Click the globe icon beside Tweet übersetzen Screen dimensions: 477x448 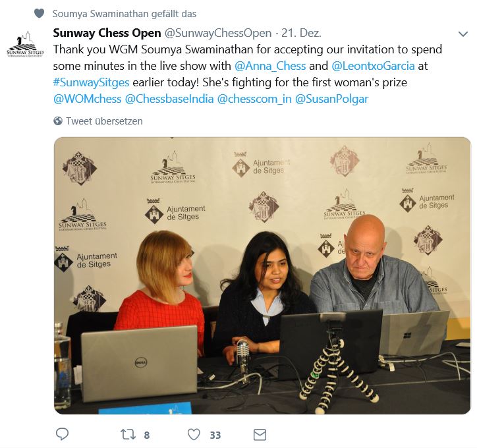point(58,121)
